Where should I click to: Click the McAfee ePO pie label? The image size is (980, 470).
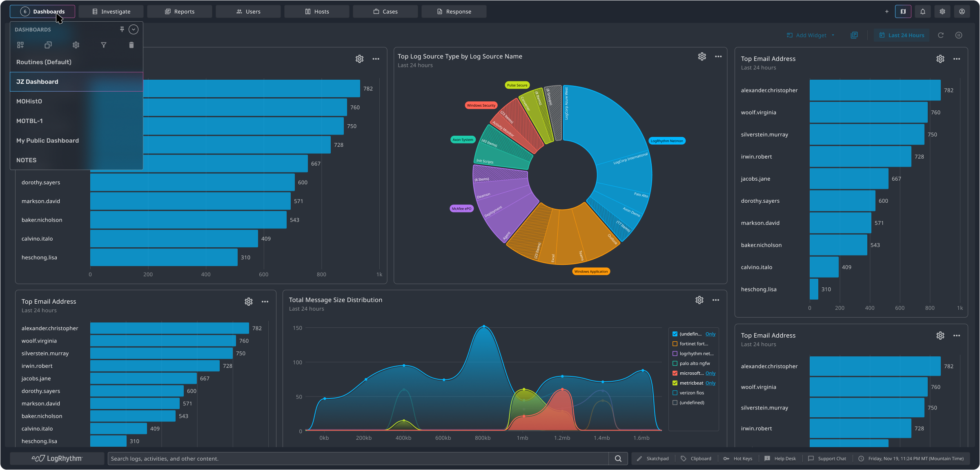[x=461, y=208]
